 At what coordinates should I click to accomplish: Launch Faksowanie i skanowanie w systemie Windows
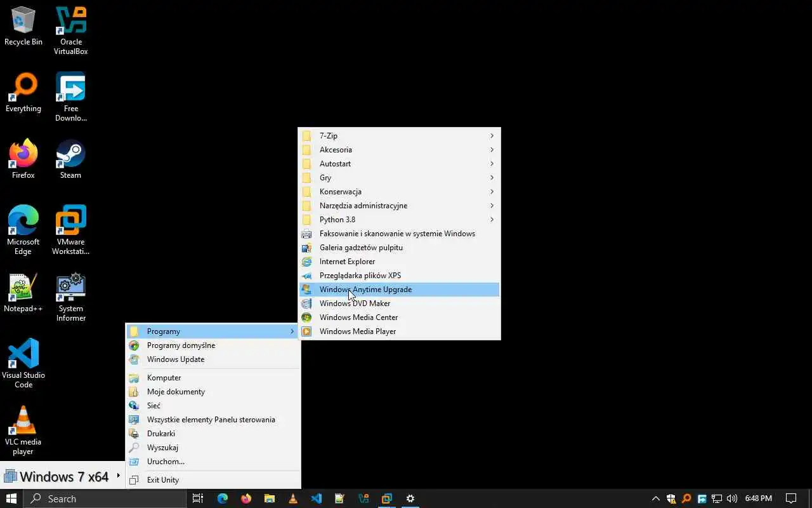coord(399,234)
